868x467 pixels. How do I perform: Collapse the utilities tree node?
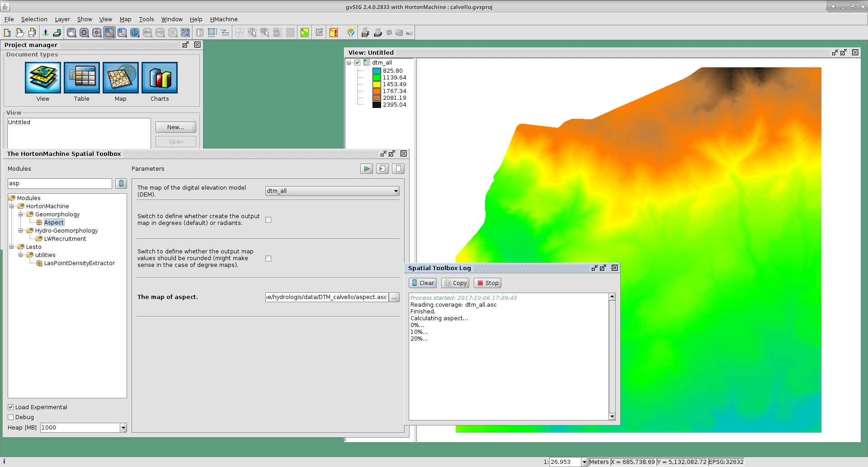[21, 255]
